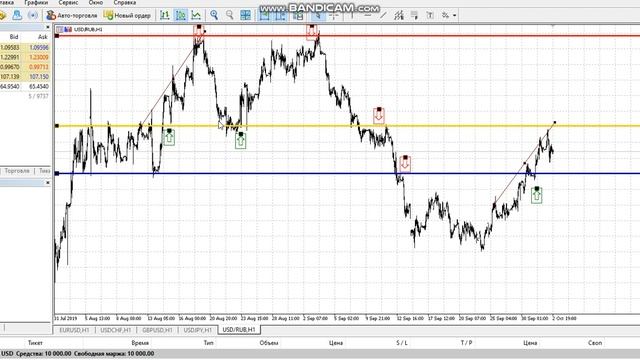The height and width of the screenshot is (360, 640).
Task: Select the Fibonacci retracement tool
Action: pos(414,15)
